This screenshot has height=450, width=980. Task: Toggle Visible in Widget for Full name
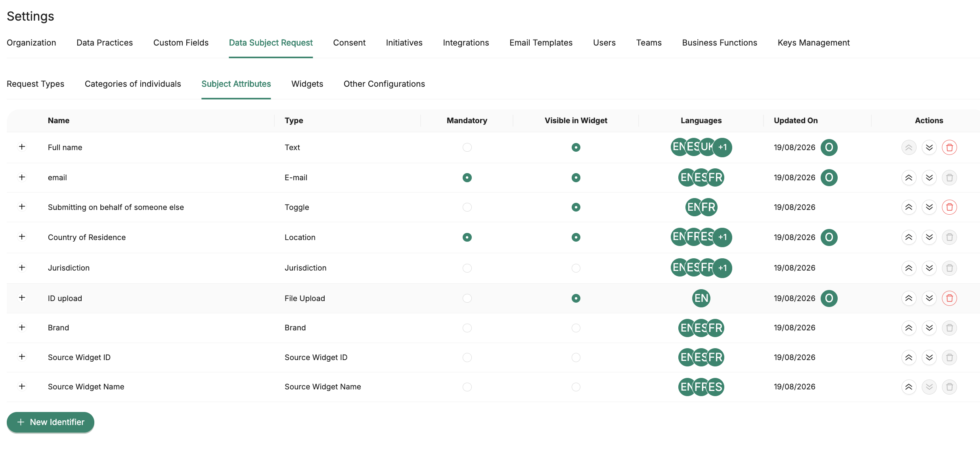(576, 147)
